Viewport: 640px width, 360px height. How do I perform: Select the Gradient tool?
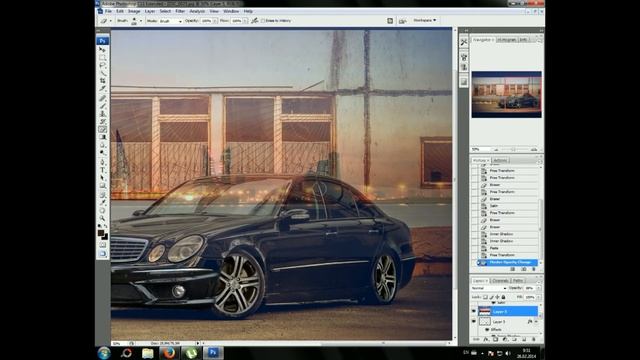click(x=102, y=137)
